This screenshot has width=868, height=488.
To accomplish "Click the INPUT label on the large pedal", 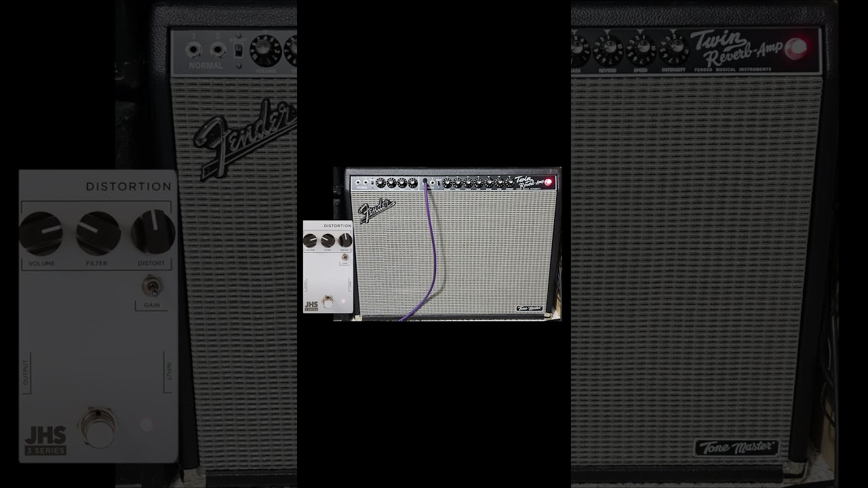I will pyautogui.click(x=167, y=373).
